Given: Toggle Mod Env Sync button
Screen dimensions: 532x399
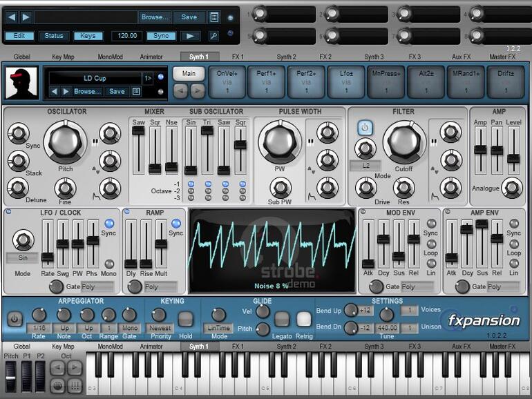Looking at the screenshot, I should [431, 224].
